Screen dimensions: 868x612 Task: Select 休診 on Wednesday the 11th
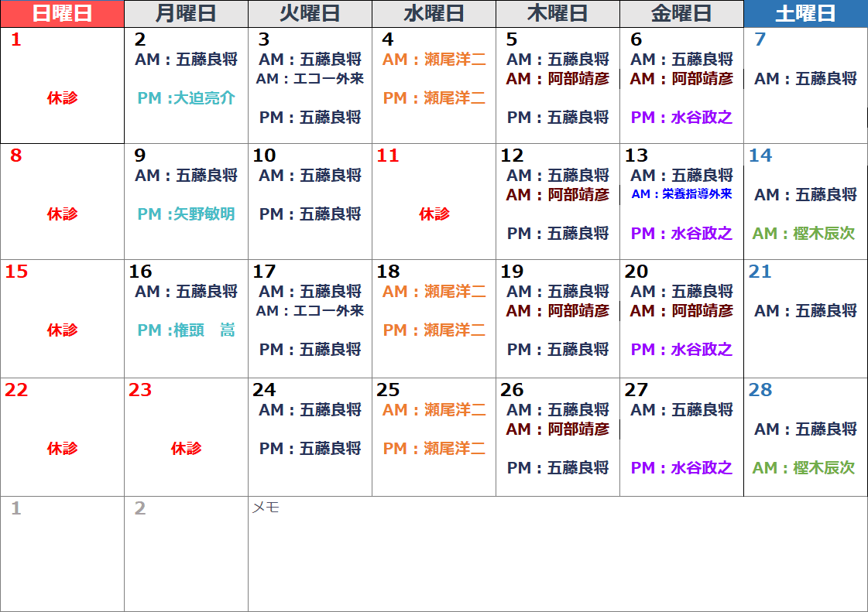pos(434,214)
